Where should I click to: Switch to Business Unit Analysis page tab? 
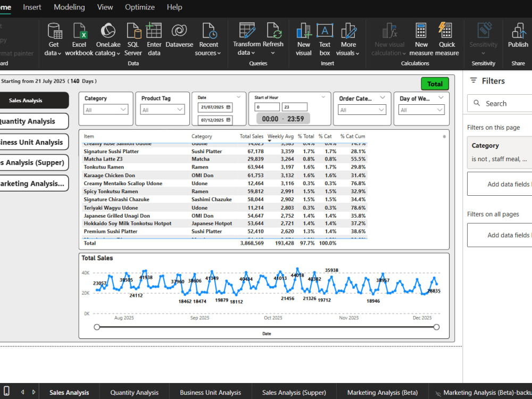[x=210, y=392]
